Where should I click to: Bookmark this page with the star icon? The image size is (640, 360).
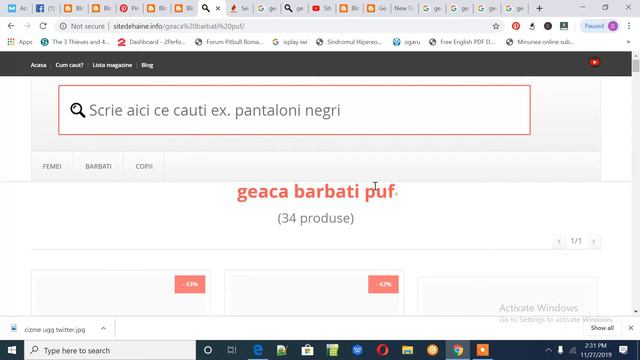[x=496, y=26]
